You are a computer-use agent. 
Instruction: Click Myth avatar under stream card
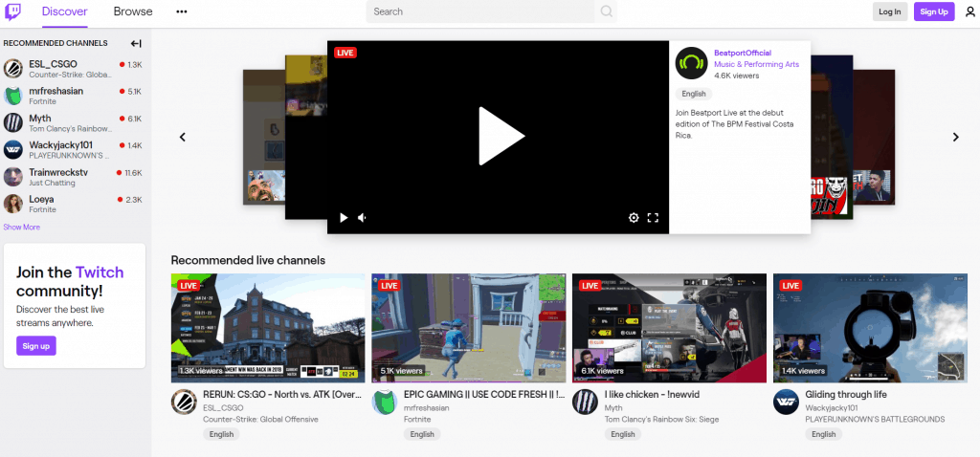point(585,402)
